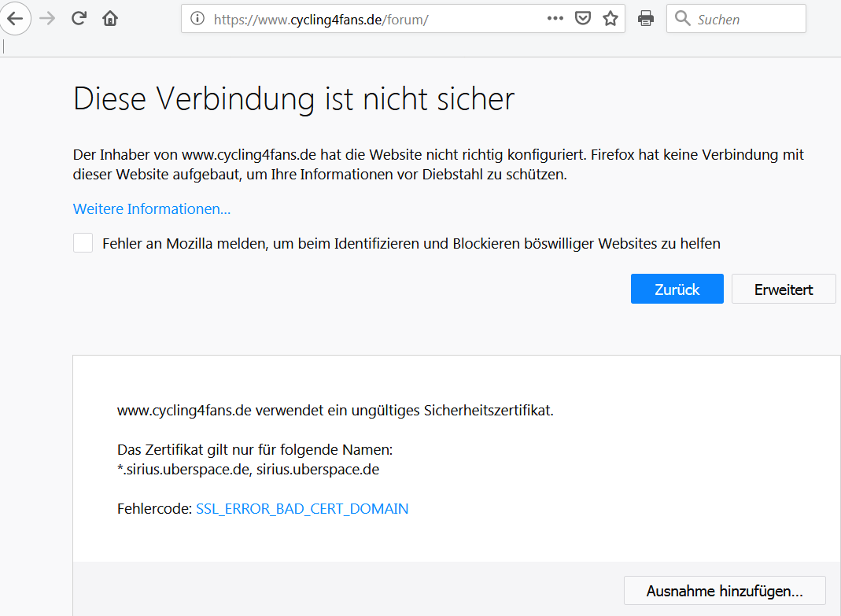Click Ausnahme hinzufügen button
This screenshot has width=841, height=616.
click(724, 591)
